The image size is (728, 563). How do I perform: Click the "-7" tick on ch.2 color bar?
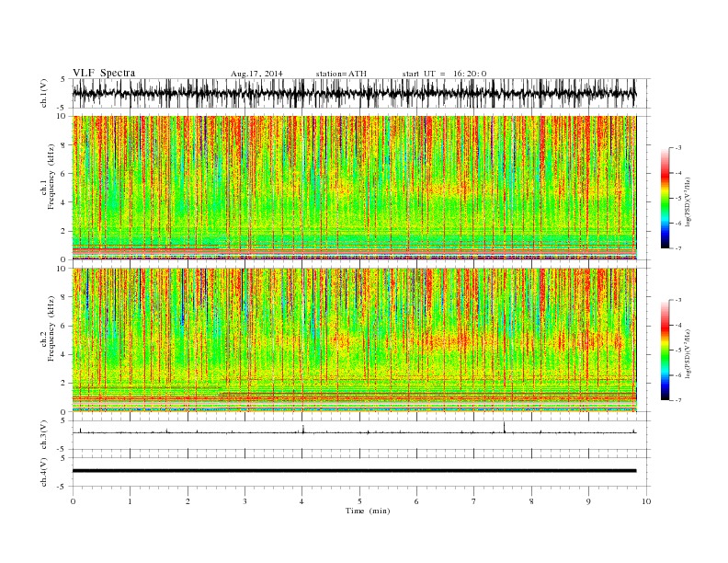[678, 400]
